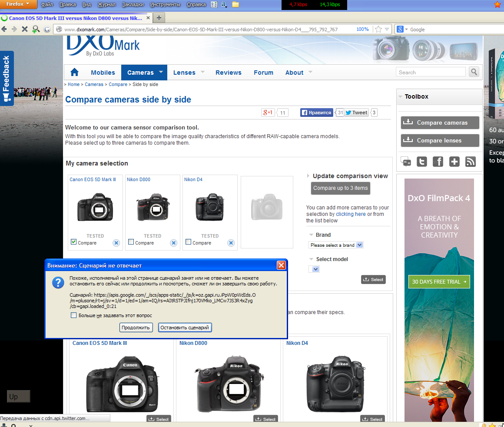The image size is (504, 427).
Task: Go to DxOMark home via house icon
Action: [75, 72]
